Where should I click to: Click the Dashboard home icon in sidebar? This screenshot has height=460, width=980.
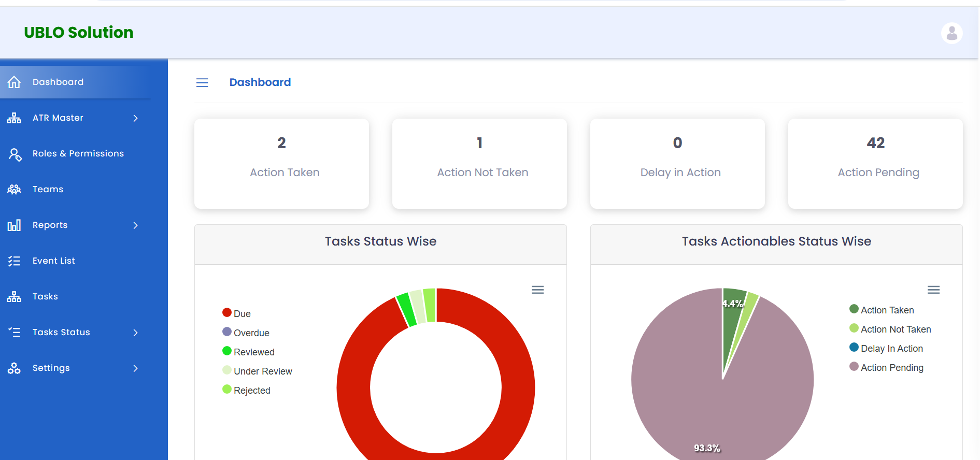click(14, 82)
